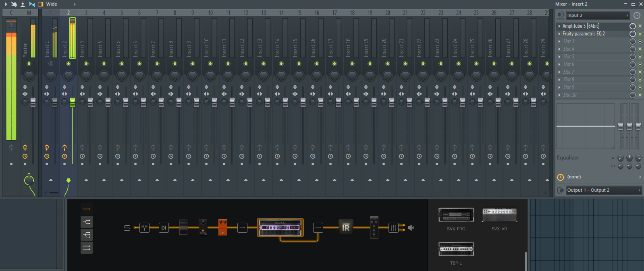Mute the Master track
This screenshot has width=644, height=271.
pyautogui.click(x=29, y=64)
